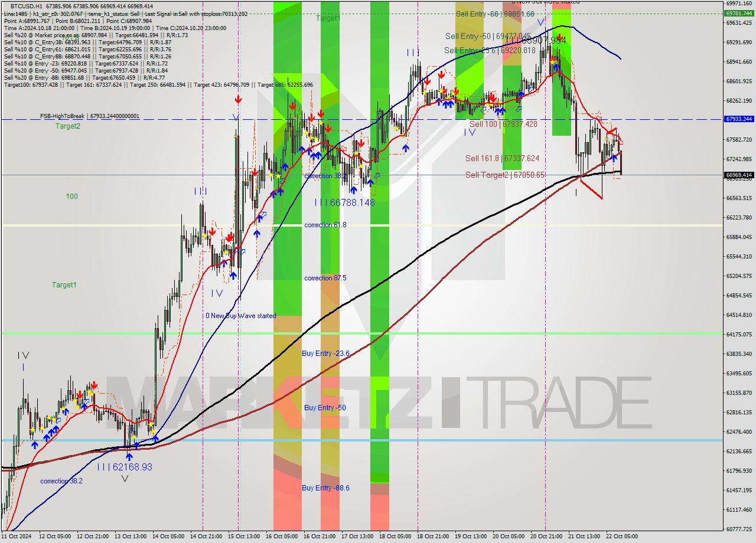Click the 64175.075 price axis value
This screenshot has width=756, height=543.
[739, 334]
